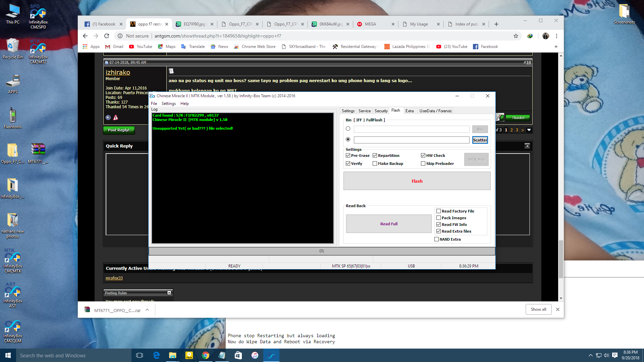This screenshot has height=362, width=644.
Task: Select the Bin file radio button
Action: (348, 129)
